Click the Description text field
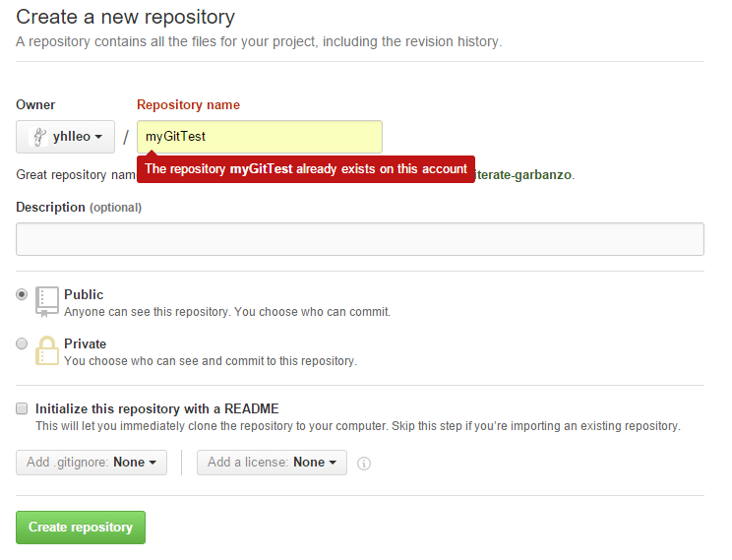Viewport: 732px width, 560px height. 360,239
